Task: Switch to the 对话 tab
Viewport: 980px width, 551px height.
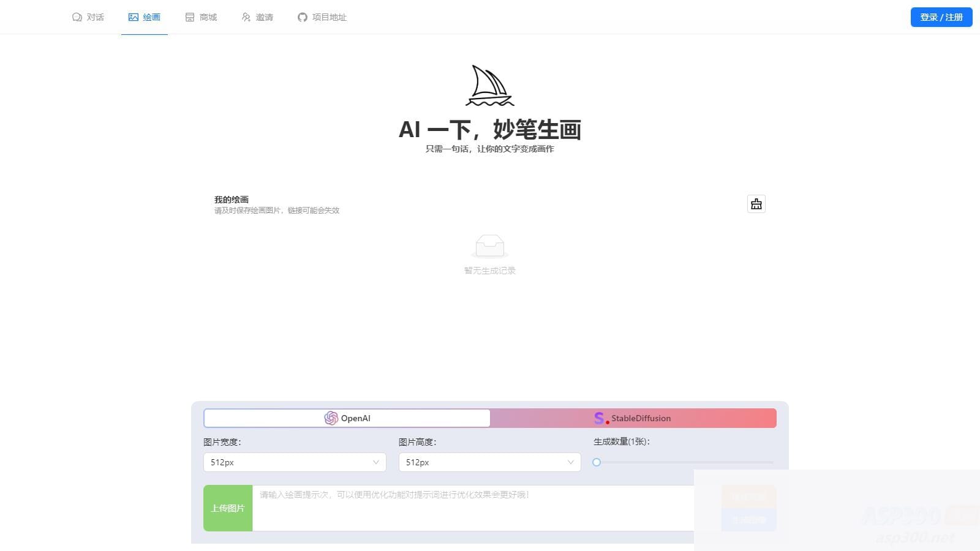Action: click(x=88, y=17)
